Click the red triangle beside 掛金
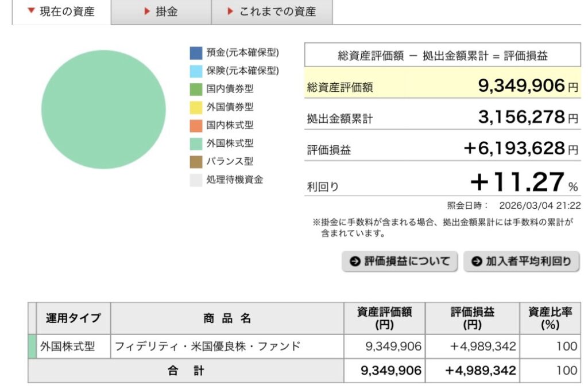Image resolution: width=588 pixels, height=389 pixels. (147, 11)
